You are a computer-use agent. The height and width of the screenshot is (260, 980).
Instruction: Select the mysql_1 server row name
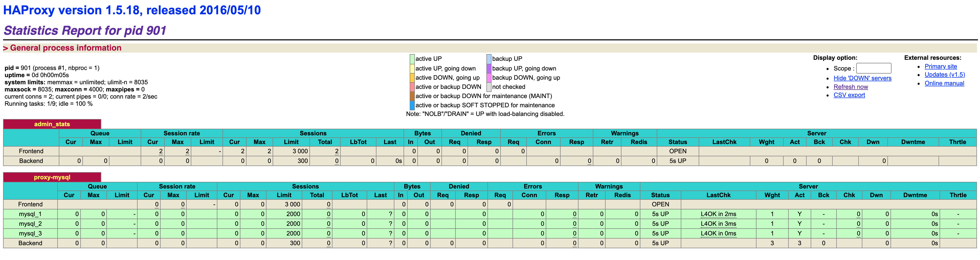[30, 214]
